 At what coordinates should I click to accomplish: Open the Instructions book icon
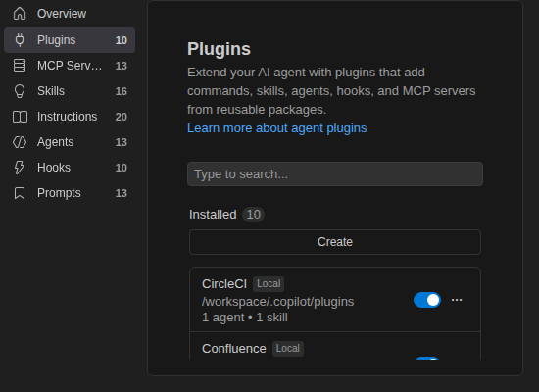pos(20,117)
